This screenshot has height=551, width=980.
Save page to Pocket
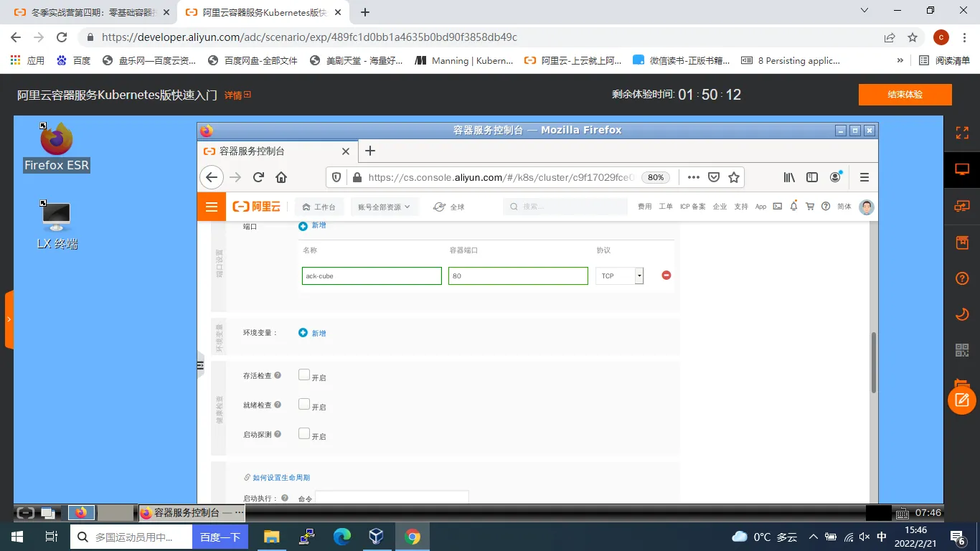[x=714, y=177]
